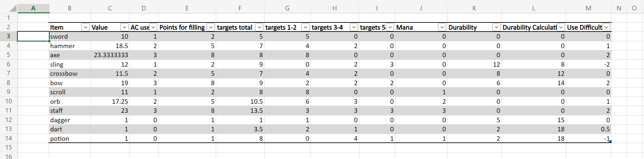Open the Item column filter dropdown
The image size is (644, 159).
(85, 27)
